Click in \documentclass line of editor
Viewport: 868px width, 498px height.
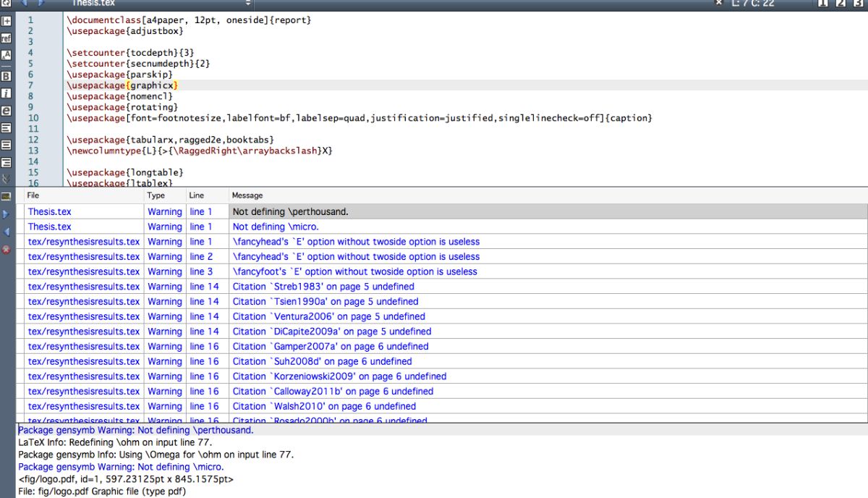tap(189, 20)
